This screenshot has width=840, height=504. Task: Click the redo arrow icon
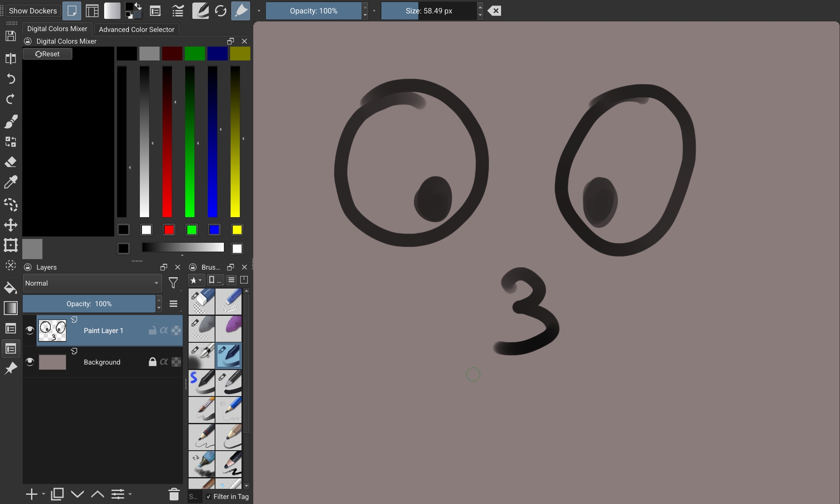pyautogui.click(x=11, y=99)
